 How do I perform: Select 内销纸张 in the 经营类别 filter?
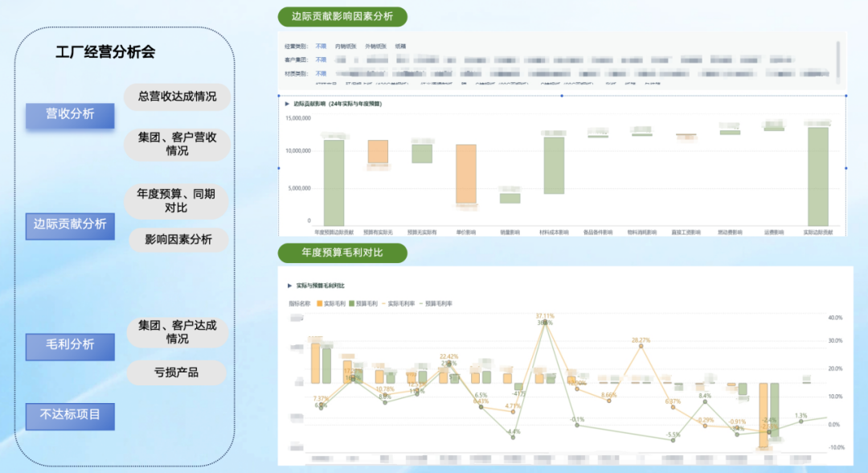346,47
